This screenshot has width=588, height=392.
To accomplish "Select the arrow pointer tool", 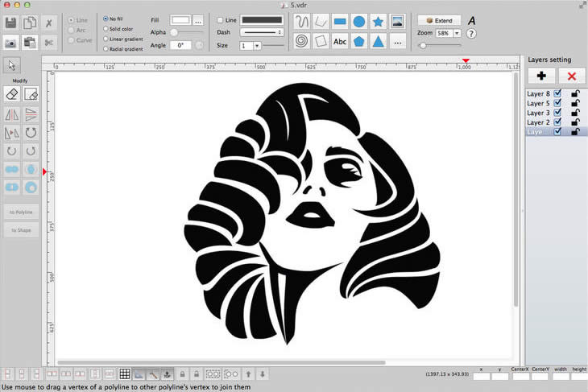I will [12, 65].
